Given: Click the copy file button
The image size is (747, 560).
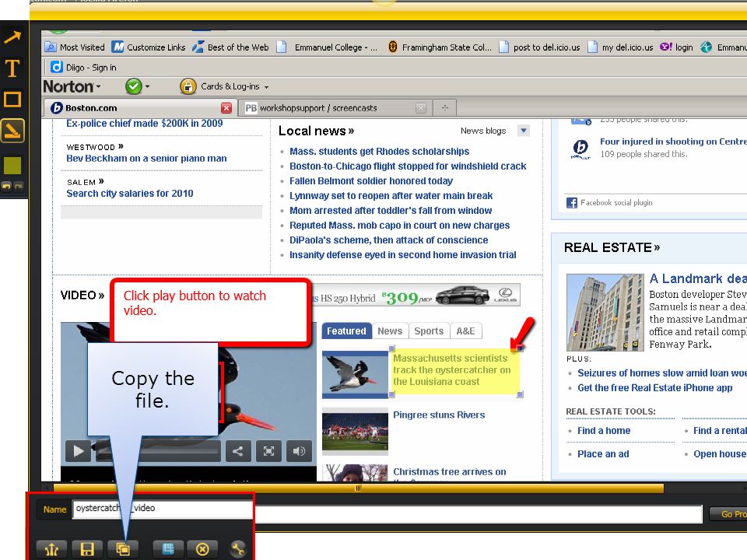Looking at the screenshot, I should (x=123, y=550).
